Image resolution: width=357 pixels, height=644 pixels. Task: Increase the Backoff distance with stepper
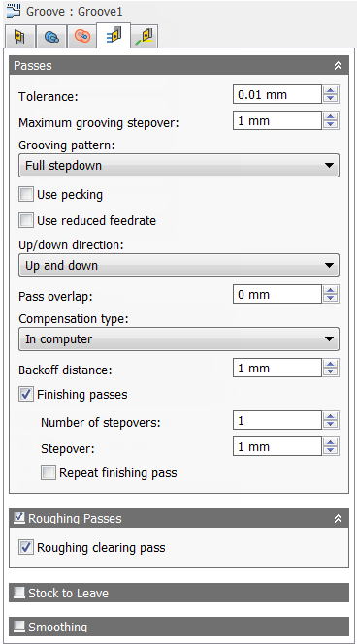330,364
